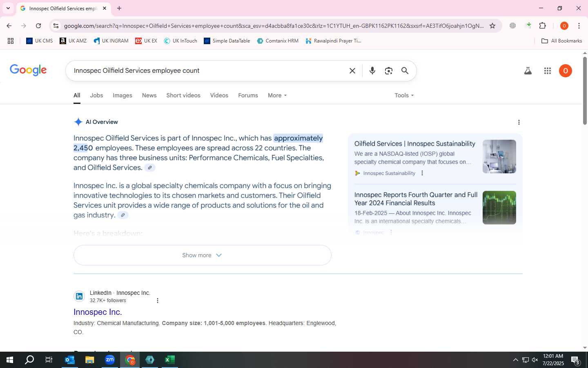The width and height of the screenshot is (588, 368).
Task: Submit search with magnifying glass icon
Action: (405, 71)
